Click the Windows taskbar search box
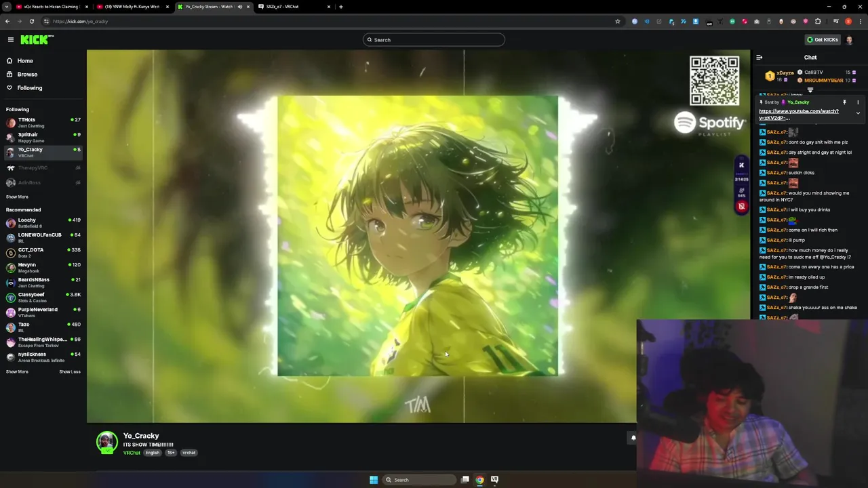This screenshot has height=488, width=868. click(x=419, y=480)
